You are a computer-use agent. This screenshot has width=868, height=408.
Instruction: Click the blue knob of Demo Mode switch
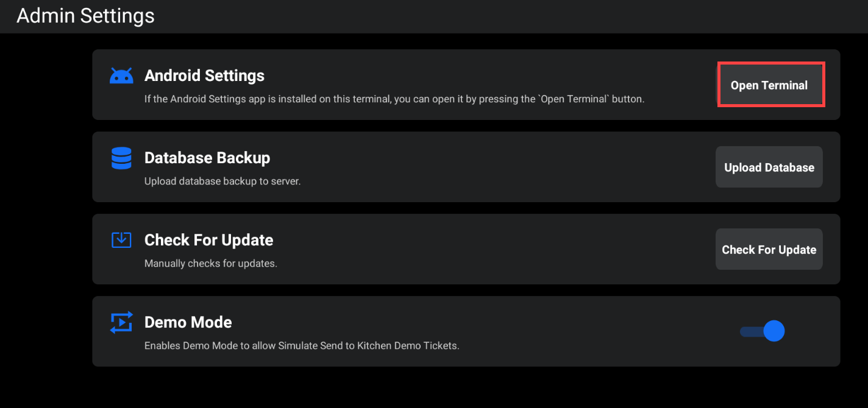click(774, 331)
